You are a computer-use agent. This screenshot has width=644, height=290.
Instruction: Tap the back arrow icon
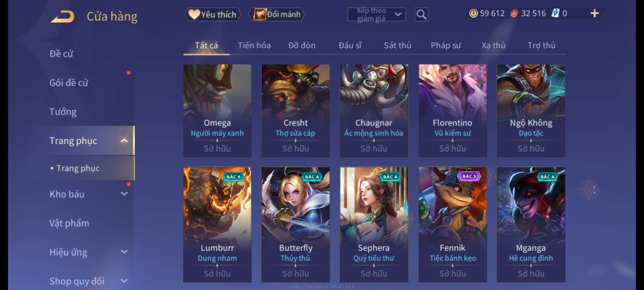click(x=62, y=16)
